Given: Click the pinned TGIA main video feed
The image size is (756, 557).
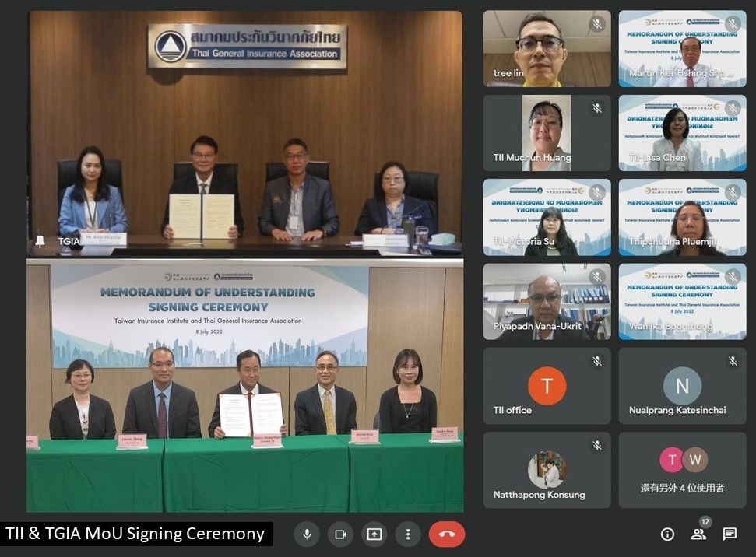Looking at the screenshot, I should 245,133.
